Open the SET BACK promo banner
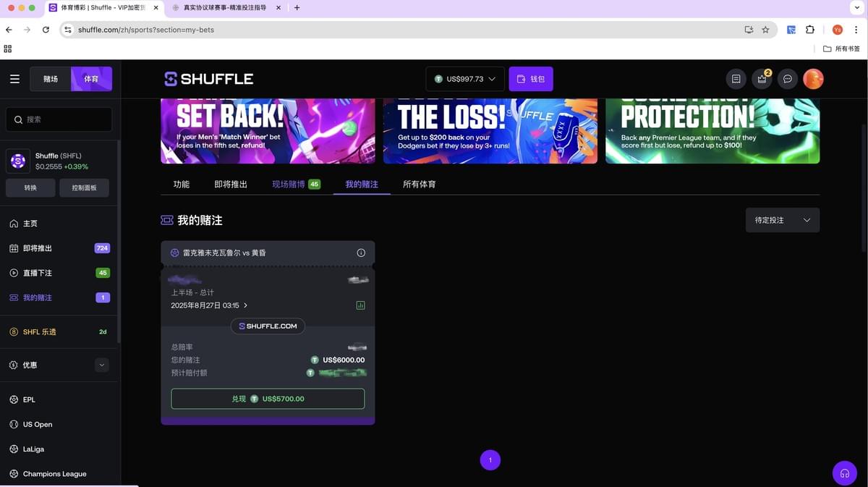This screenshot has width=868, height=487. coord(268,131)
